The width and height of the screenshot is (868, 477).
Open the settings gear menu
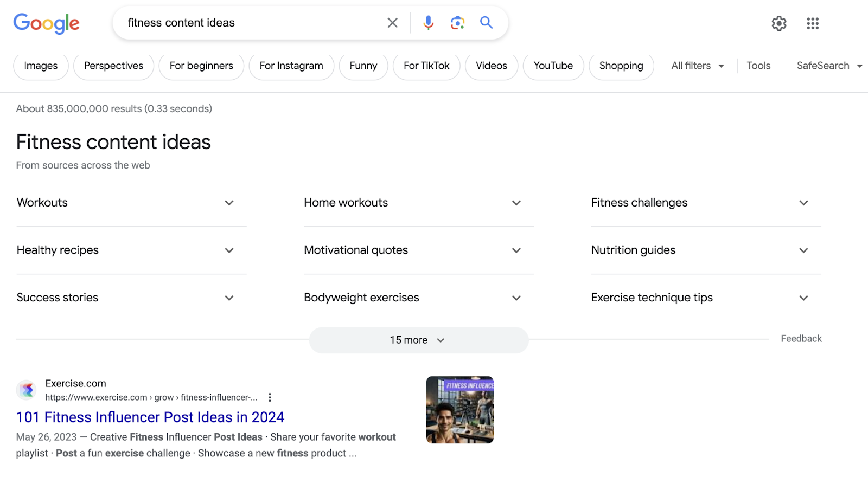(779, 23)
